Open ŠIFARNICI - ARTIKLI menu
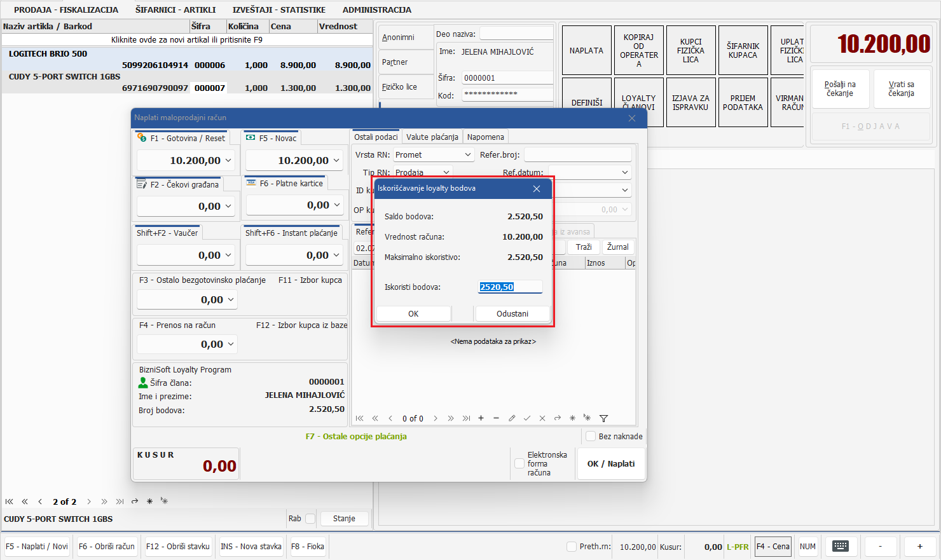This screenshot has height=560, width=941. click(175, 10)
